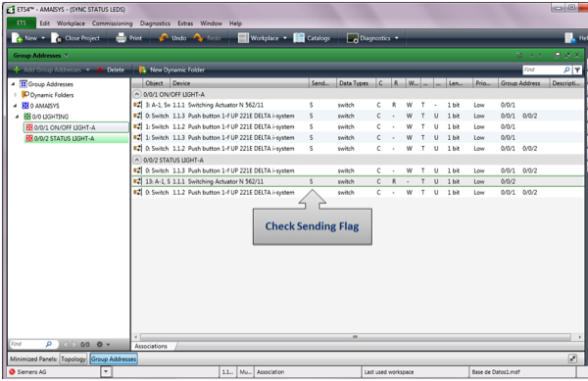Open the Siemens AG status bar dropdown
The height and width of the screenshot is (381, 588).
click(106, 371)
